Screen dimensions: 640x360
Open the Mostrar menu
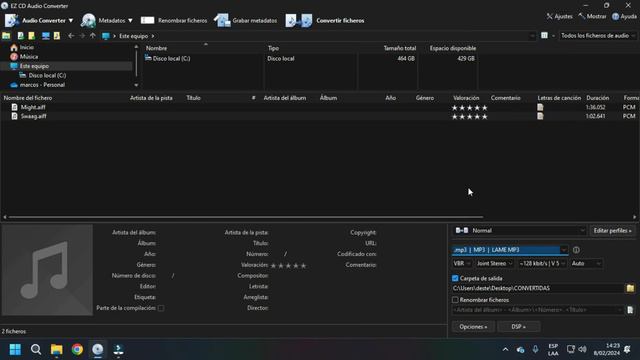pos(592,16)
